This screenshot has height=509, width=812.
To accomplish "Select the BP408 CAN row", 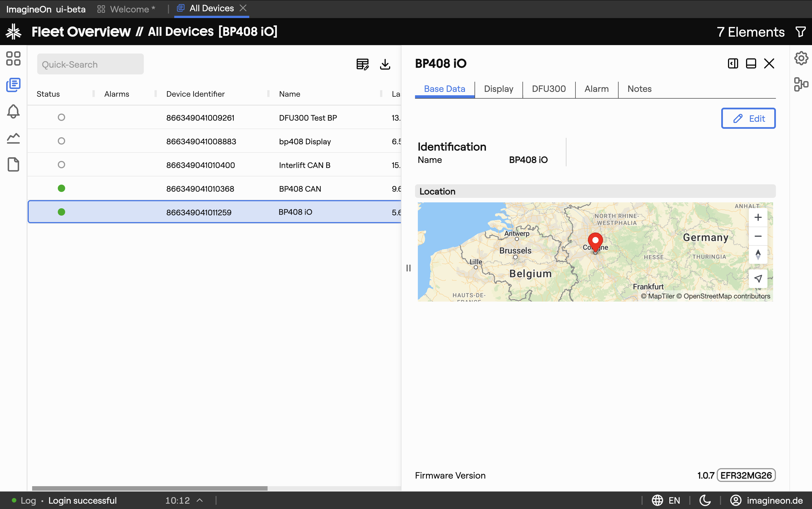I will [x=214, y=189].
